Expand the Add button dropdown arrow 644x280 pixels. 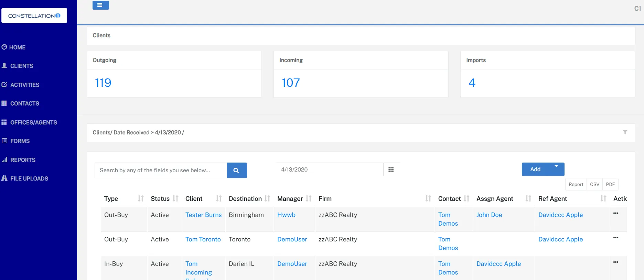[x=556, y=167]
